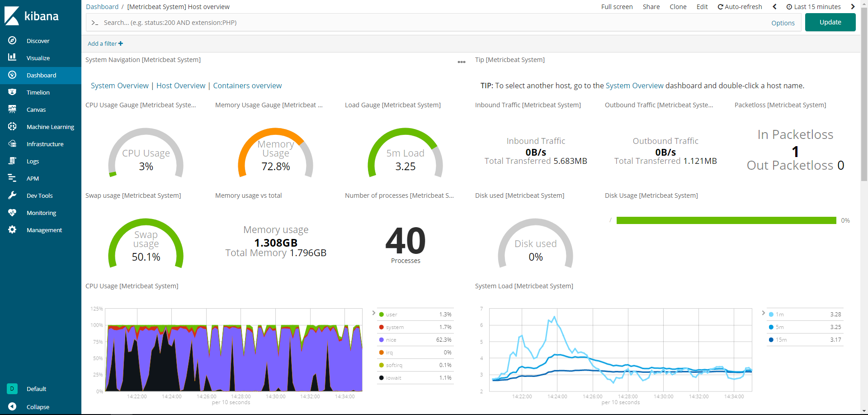Click the Dashboard sidebar icon
The width and height of the screenshot is (868, 415).
coord(12,75)
